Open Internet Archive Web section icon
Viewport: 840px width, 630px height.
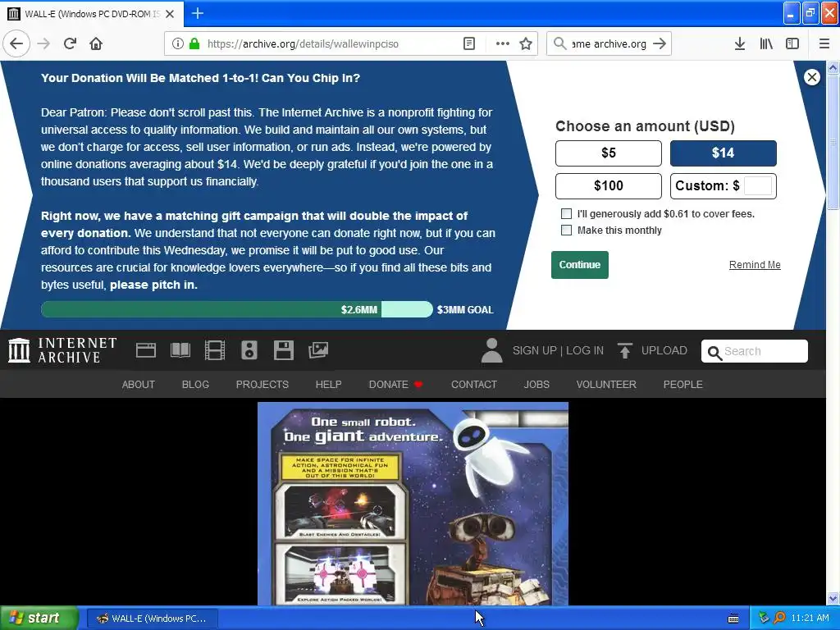coord(146,350)
